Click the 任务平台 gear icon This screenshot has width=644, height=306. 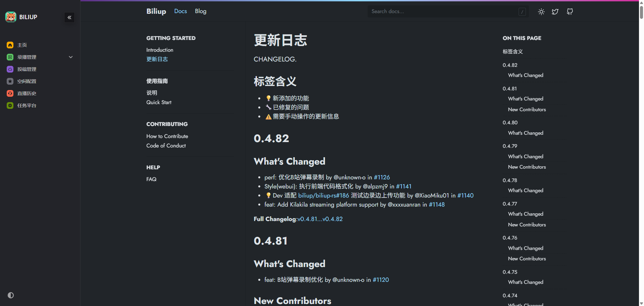10,105
